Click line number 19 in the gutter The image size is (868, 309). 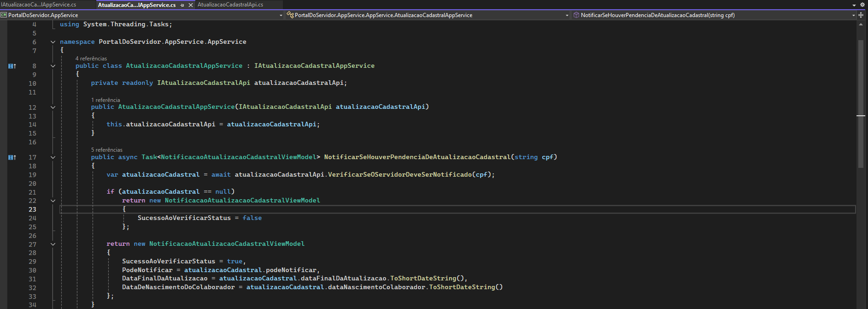point(32,175)
